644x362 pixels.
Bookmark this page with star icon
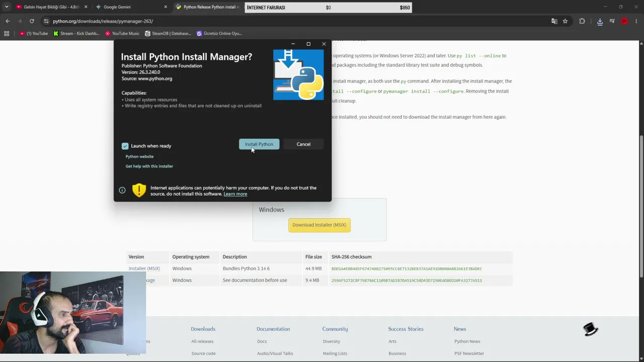coord(566,21)
